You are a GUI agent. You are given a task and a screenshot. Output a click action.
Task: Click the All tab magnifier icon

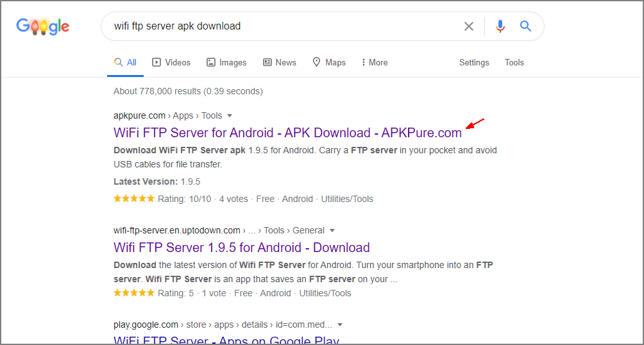pos(118,62)
